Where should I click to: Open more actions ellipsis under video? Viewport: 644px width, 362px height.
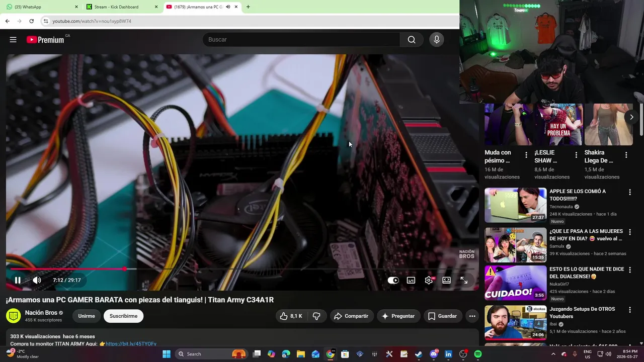point(472,316)
